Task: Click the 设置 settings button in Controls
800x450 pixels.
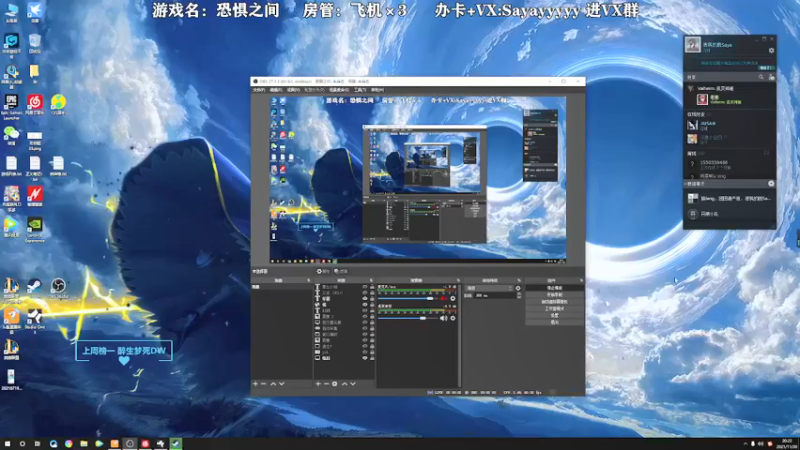Action: 554,315
